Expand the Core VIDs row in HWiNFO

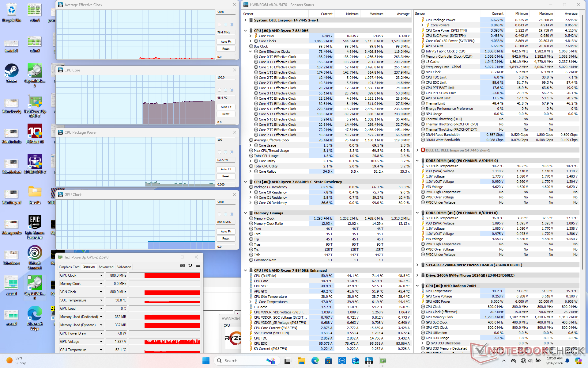tap(251, 36)
